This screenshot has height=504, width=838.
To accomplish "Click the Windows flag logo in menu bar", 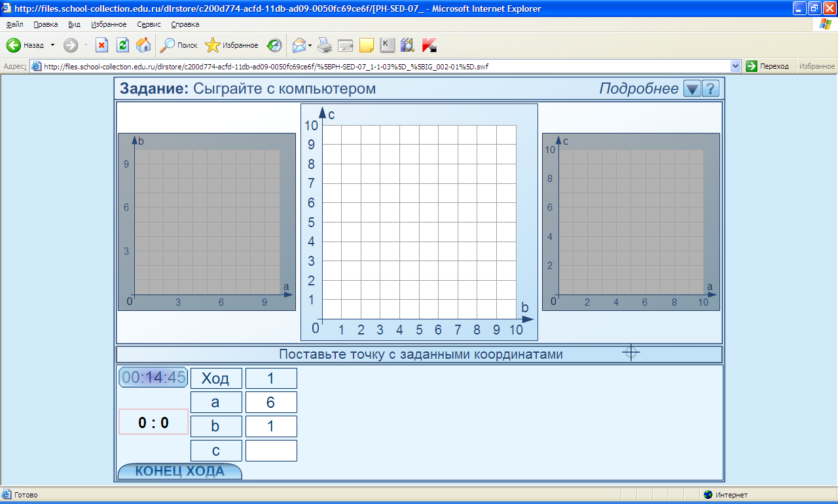I will 826,24.
